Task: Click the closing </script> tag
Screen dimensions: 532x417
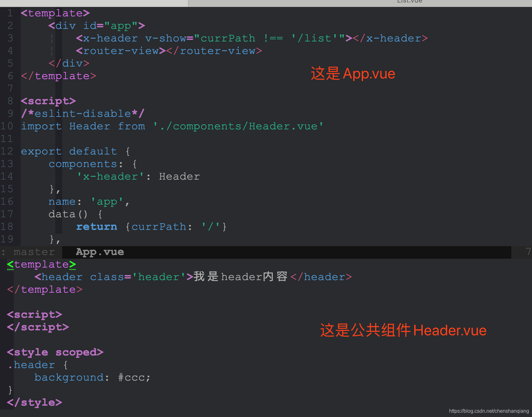Action: point(38,327)
